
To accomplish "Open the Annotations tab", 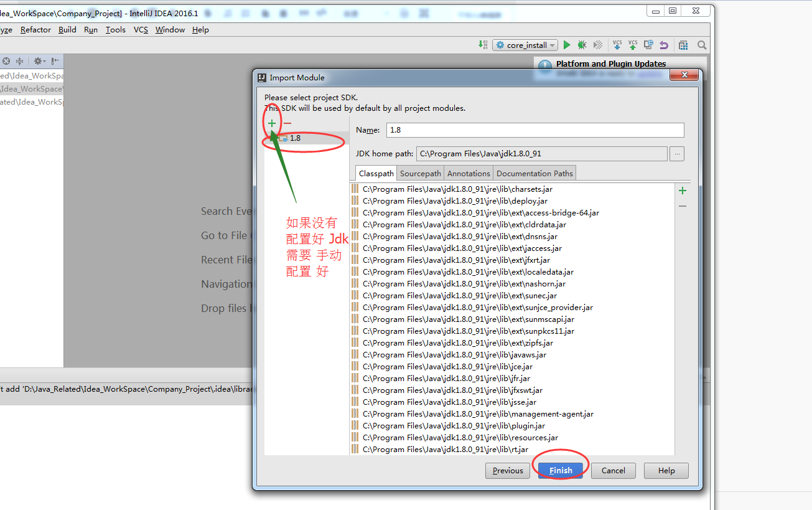I will tap(469, 173).
